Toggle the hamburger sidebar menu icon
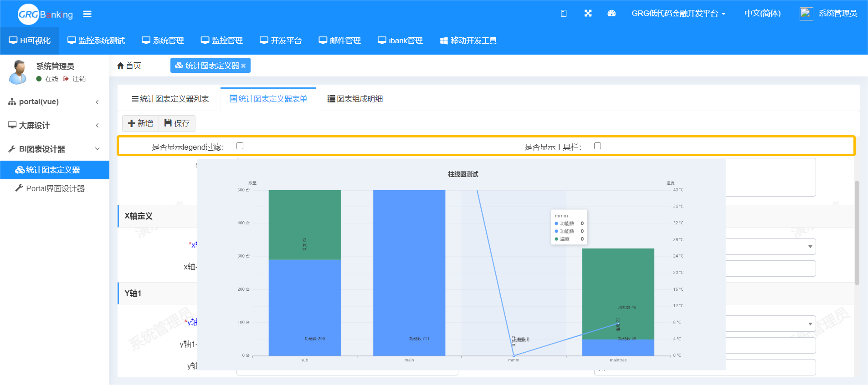The width and height of the screenshot is (868, 385). coord(87,14)
